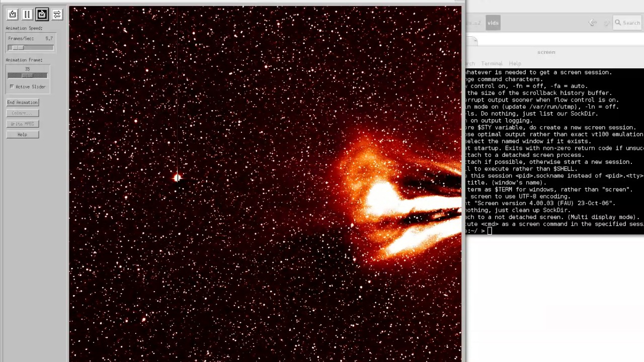
Task: Open Help in the animation panel
Action: (x=22, y=135)
